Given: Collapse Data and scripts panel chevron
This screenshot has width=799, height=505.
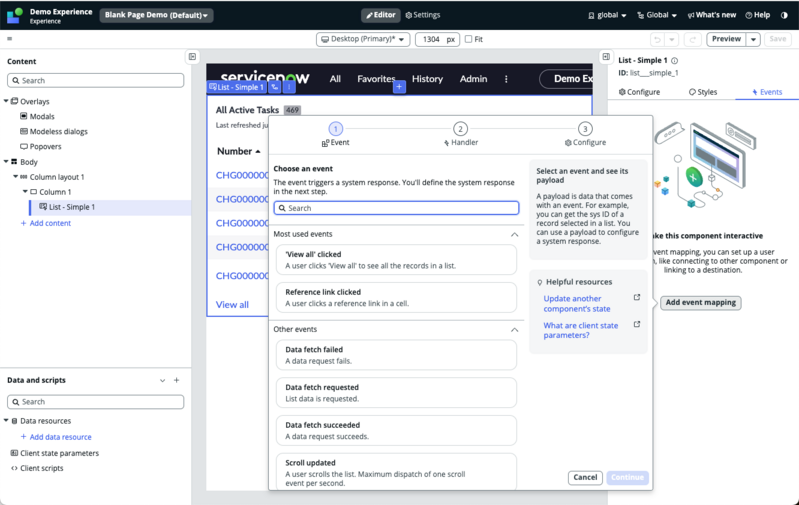Looking at the screenshot, I should point(162,380).
